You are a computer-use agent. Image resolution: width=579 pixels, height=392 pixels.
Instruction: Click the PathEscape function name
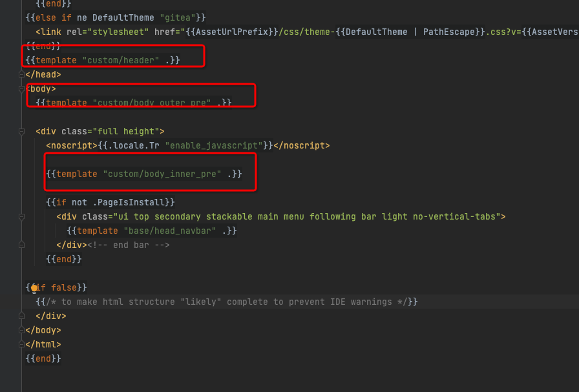(x=450, y=32)
